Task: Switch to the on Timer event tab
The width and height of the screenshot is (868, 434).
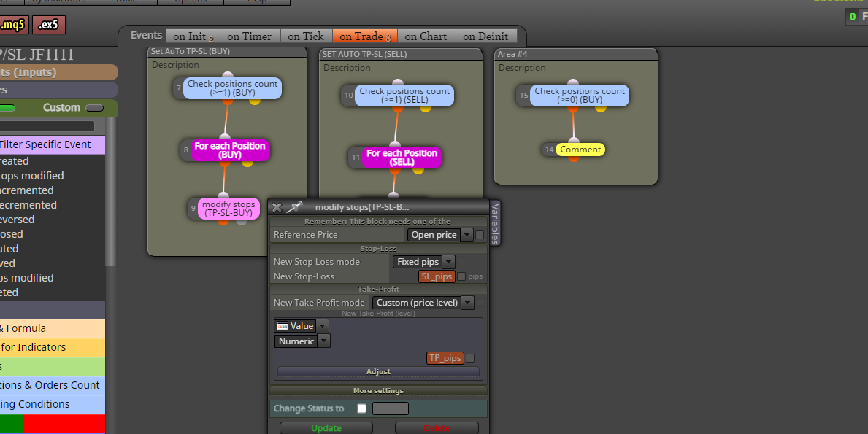Action: (250, 36)
